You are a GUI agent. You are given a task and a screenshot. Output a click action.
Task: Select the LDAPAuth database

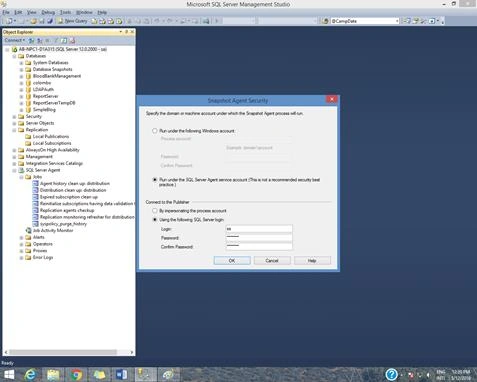tap(43, 89)
